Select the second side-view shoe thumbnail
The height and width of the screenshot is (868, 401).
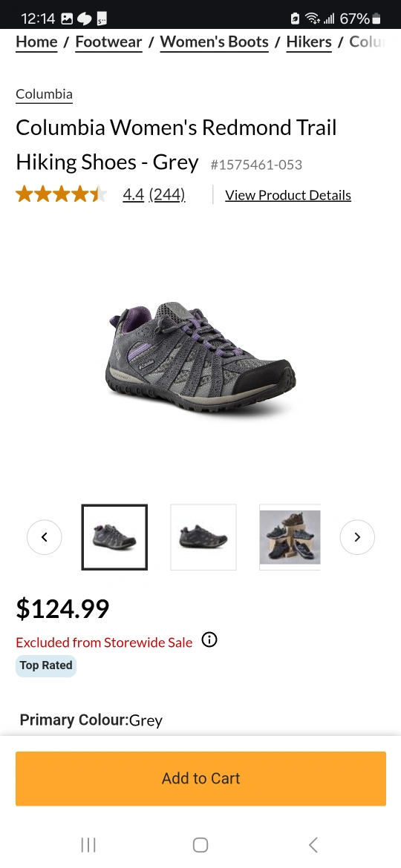(x=203, y=537)
